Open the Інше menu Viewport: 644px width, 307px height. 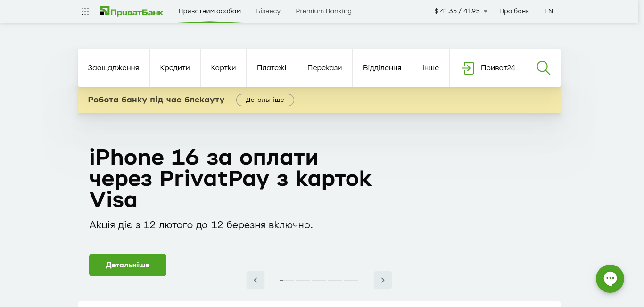pos(431,68)
